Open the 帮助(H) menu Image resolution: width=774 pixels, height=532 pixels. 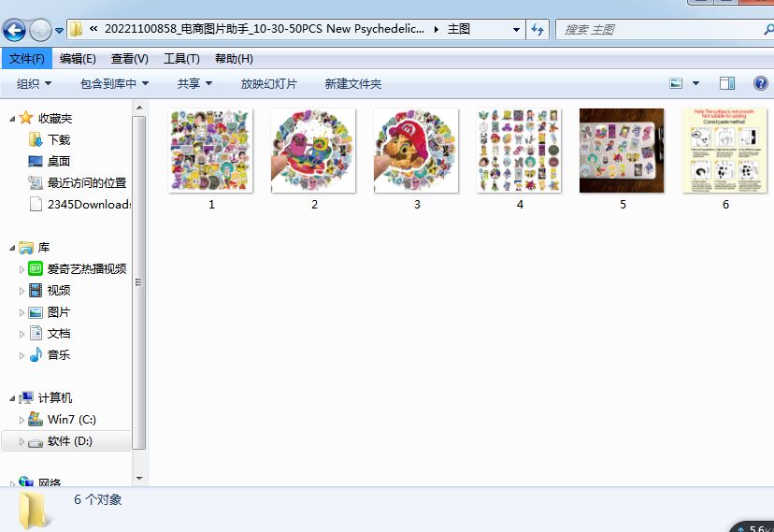tap(234, 59)
